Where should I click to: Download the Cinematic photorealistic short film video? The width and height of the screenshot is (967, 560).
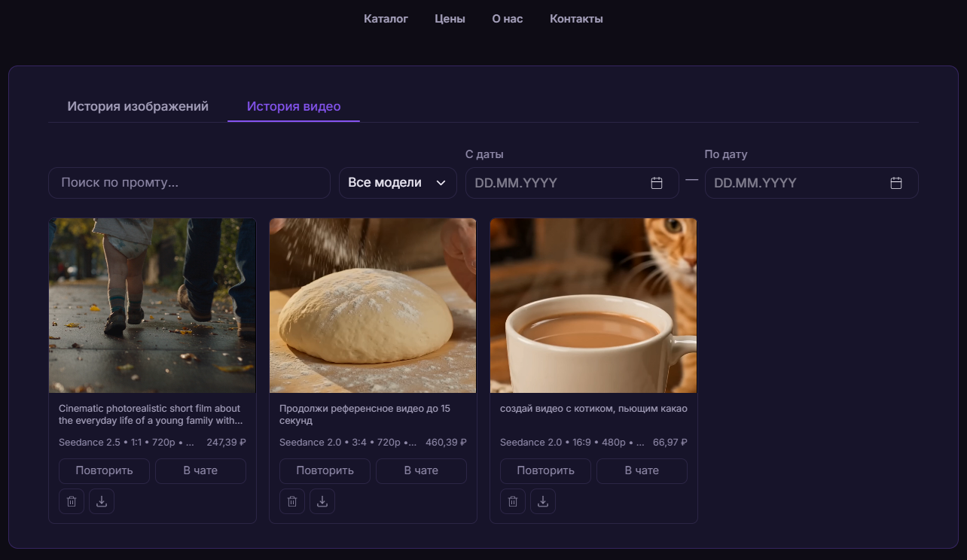point(102,501)
